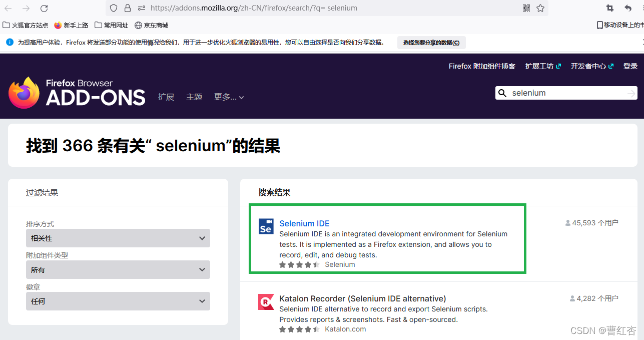The width and height of the screenshot is (644, 340).
Task: Click the 45,593 个用户 count
Action: [x=592, y=223]
